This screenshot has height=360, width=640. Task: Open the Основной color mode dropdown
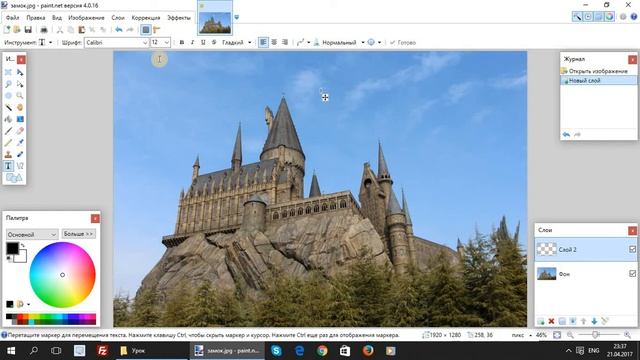[32, 234]
